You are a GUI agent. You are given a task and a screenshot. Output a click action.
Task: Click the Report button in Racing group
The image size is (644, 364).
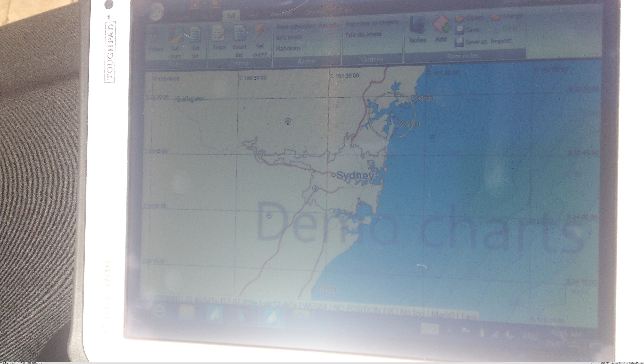(328, 25)
